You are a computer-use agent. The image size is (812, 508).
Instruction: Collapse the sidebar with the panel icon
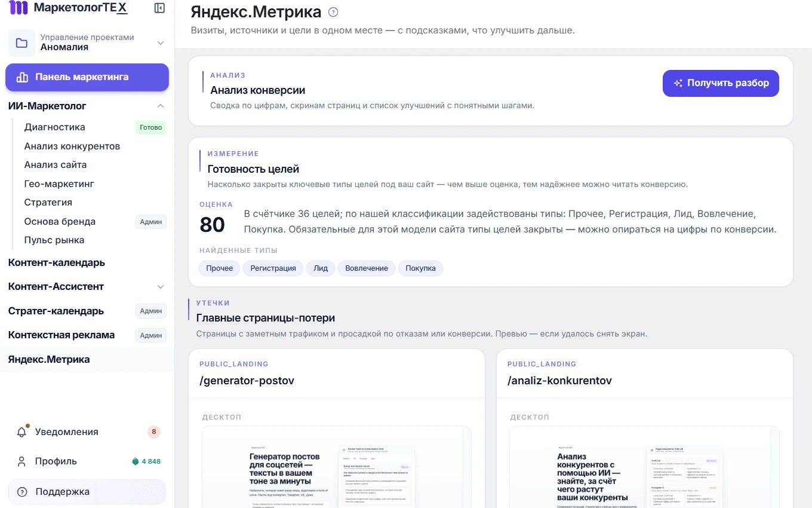pos(159,8)
